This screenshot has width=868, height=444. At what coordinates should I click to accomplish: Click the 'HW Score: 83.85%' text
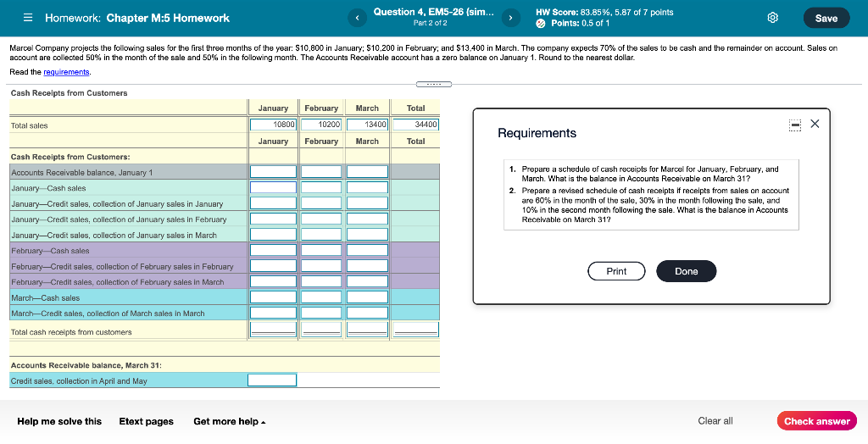(574, 12)
